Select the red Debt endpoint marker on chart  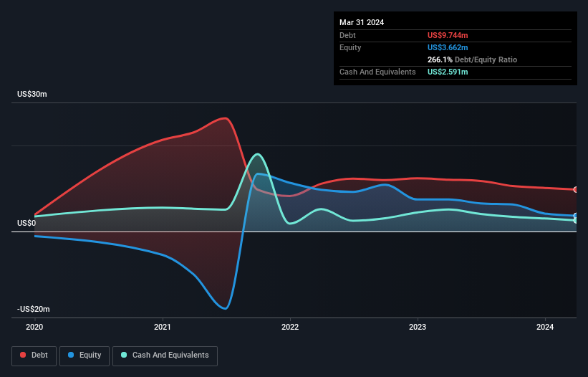(576, 190)
